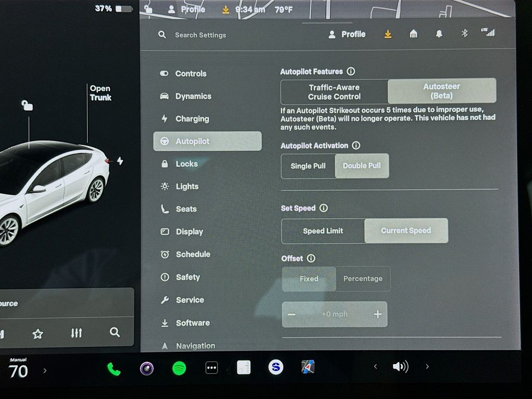Image resolution: width=532 pixels, height=399 pixels.
Task: Open the Safety settings menu
Action: click(x=208, y=277)
